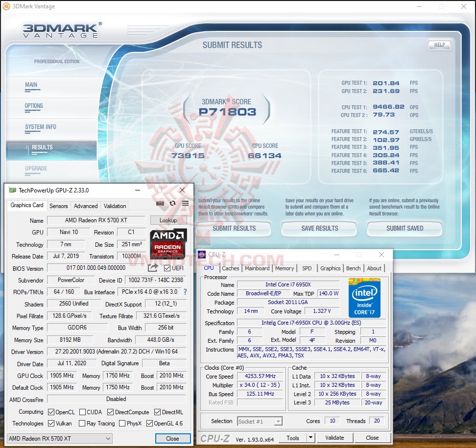Open the CPU-Z Graphics tab
This screenshot has width=476, height=448.
coord(330,268)
